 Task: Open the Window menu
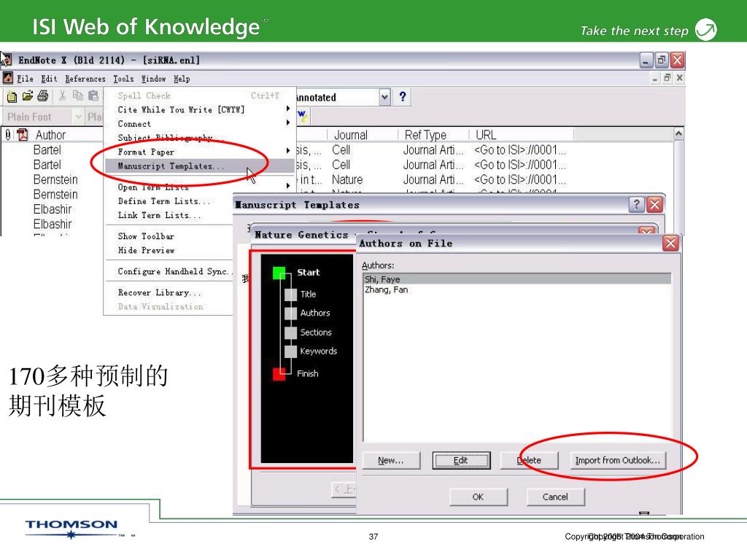point(153,79)
